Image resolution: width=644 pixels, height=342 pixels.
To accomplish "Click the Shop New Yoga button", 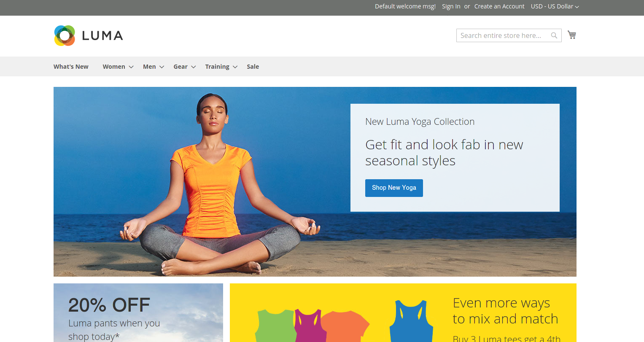I will (394, 188).
